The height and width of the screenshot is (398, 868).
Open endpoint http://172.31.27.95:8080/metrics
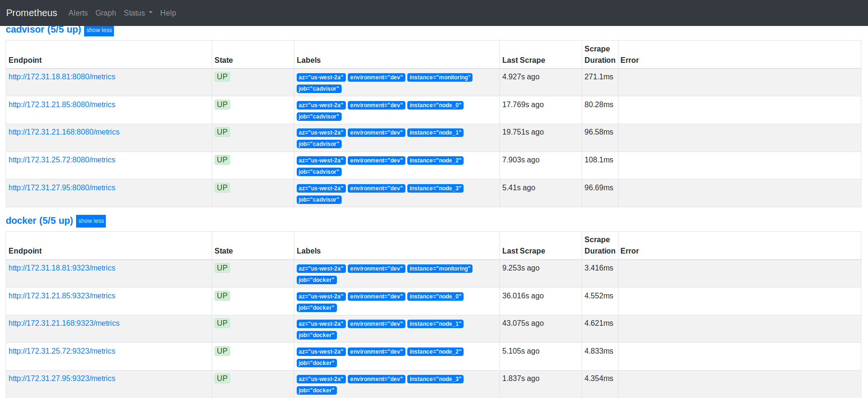pyautogui.click(x=62, y=187)
